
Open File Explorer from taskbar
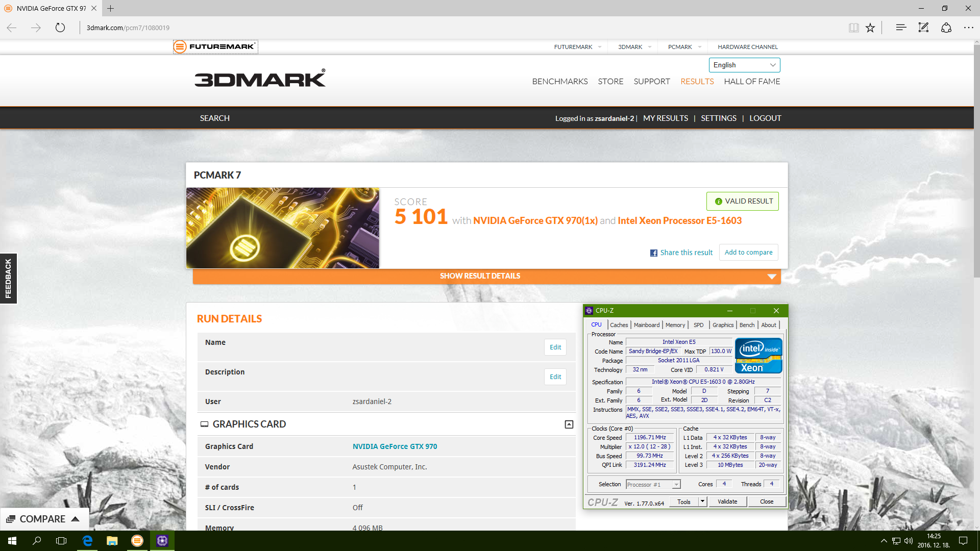[112, 541]
